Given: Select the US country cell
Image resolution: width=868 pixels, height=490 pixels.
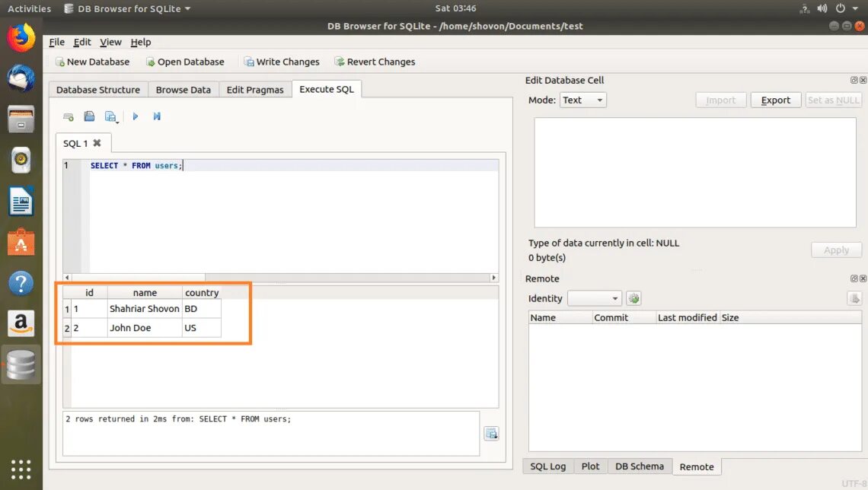Looking at the screenshot, I should (x=202, y=328).
